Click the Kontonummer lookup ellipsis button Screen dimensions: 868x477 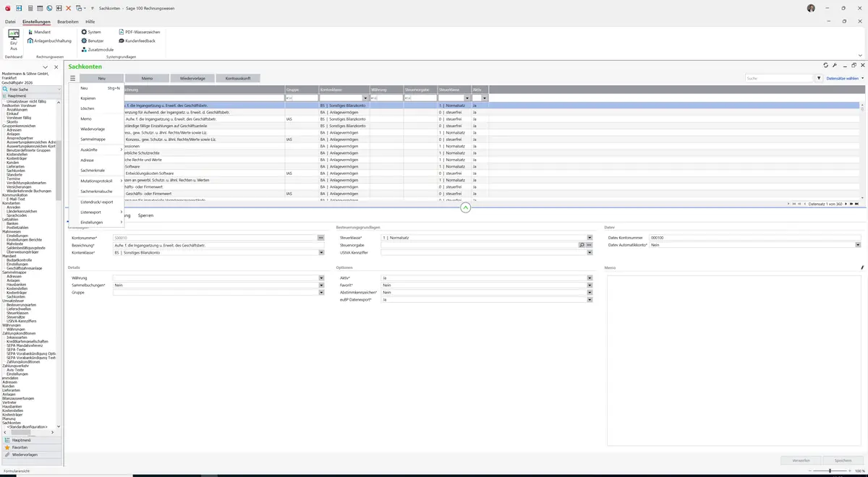pos(320,237)
